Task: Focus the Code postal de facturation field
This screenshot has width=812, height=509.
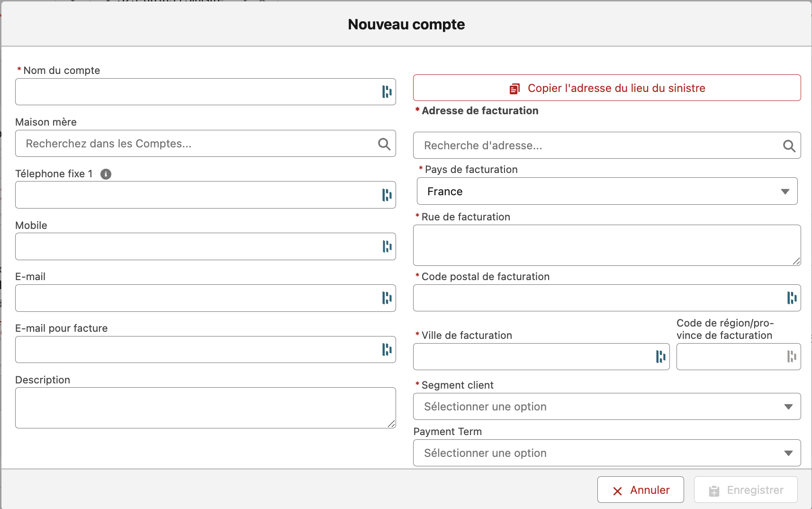Action: [607, 298]
